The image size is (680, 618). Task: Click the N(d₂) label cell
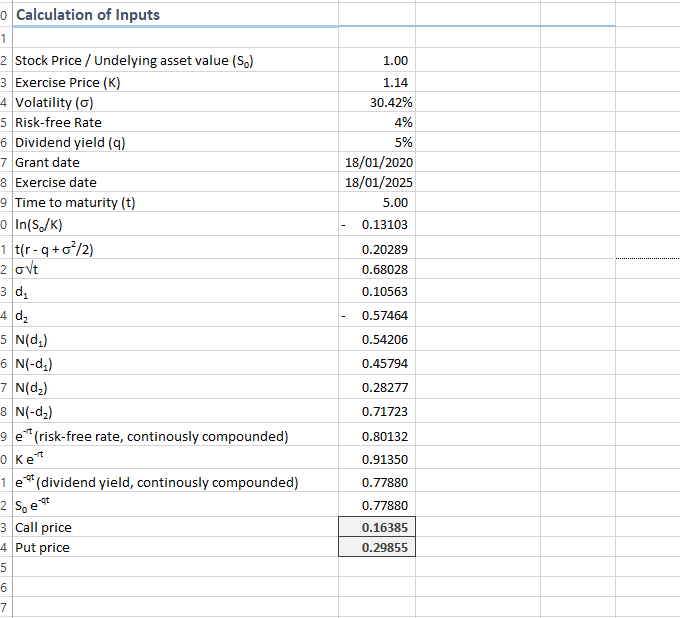pos(176,387)
